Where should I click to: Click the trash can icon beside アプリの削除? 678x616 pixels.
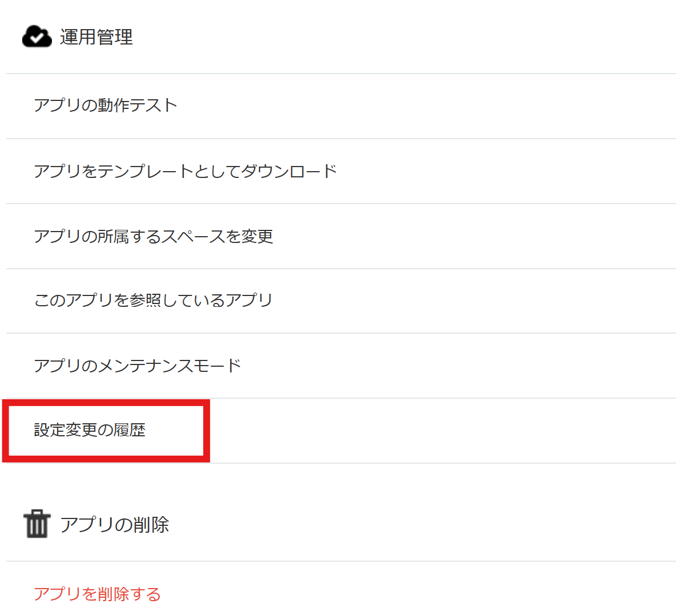click(37, 524)
